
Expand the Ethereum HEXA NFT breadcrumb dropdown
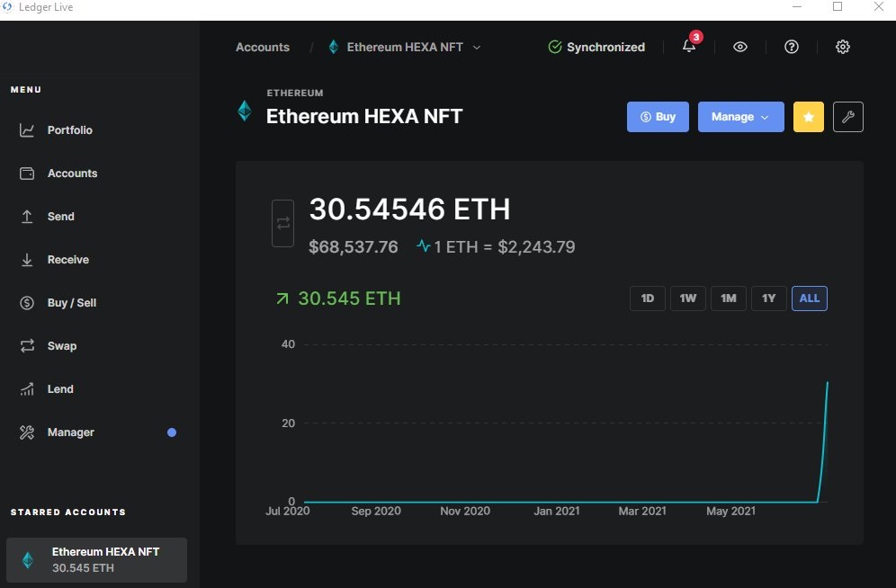pyautogui.click(x=405, y=48)
